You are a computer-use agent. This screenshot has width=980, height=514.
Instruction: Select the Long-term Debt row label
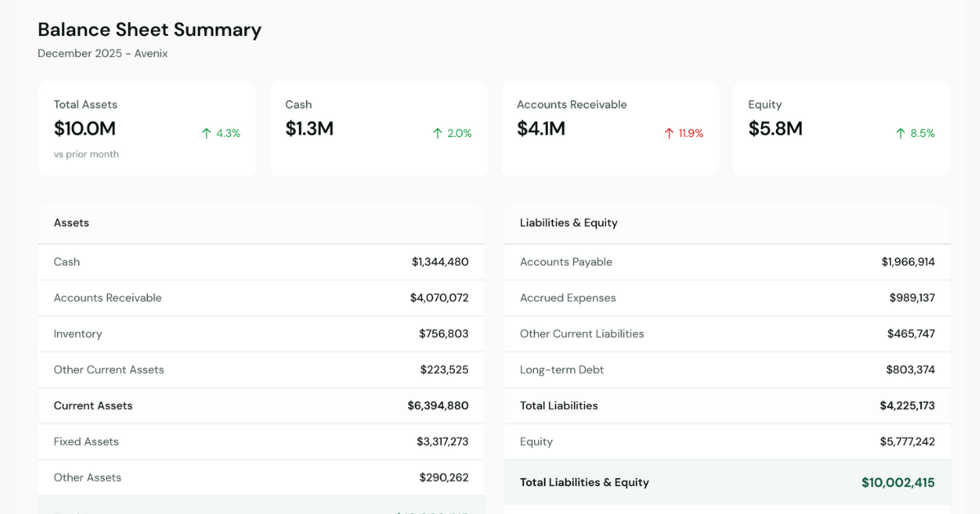coord(562,370)
